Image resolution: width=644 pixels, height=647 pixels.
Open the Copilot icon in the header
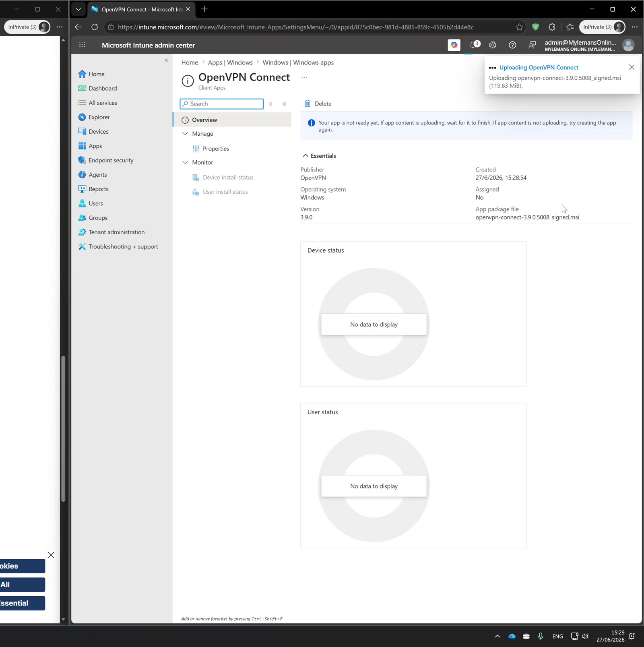tap(454, 45)
